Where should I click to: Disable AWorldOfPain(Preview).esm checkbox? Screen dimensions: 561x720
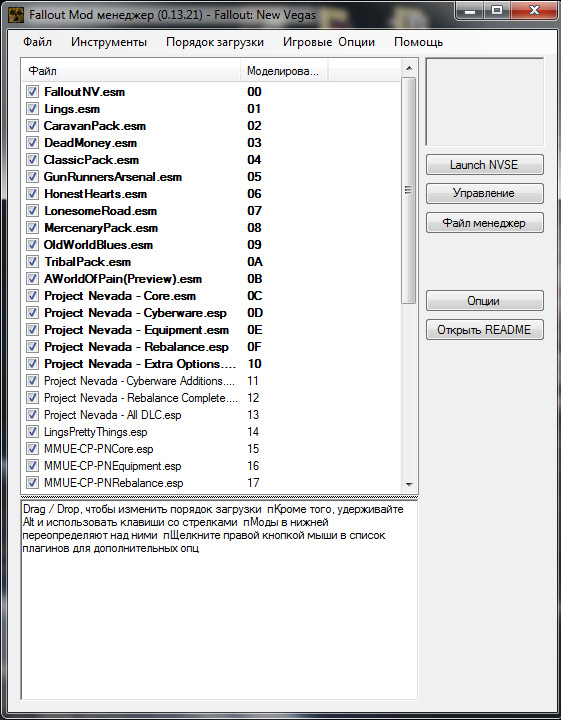click(32, 279)
